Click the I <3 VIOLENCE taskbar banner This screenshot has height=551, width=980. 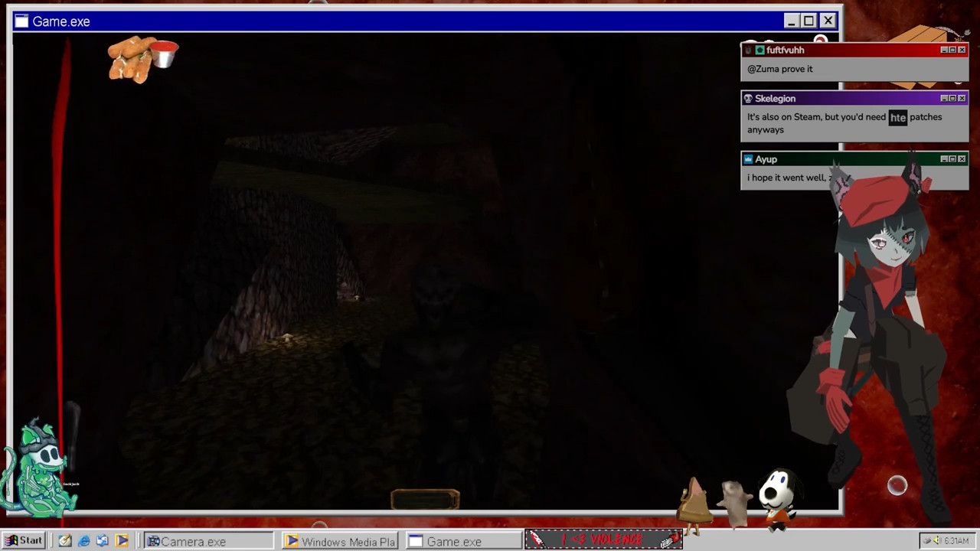pos(603,540)
